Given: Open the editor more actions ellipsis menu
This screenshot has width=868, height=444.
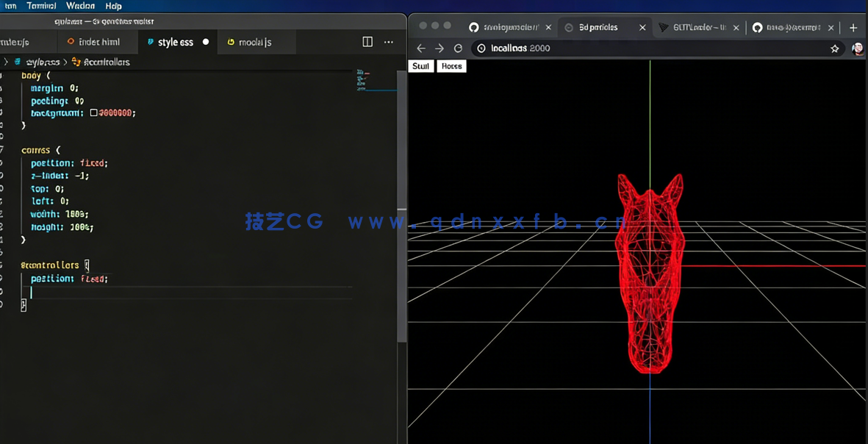Looking at the screenshot, I should tap(388, 42).
